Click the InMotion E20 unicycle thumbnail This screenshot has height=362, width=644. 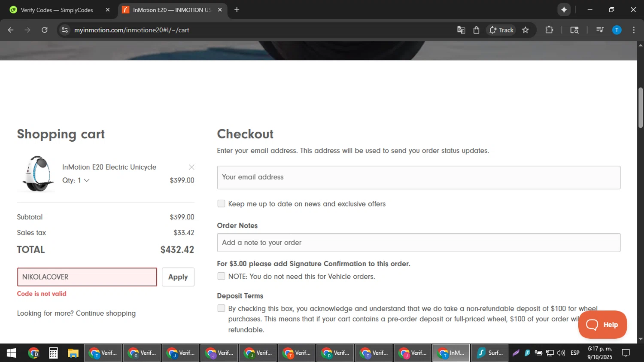coord(38,173)
